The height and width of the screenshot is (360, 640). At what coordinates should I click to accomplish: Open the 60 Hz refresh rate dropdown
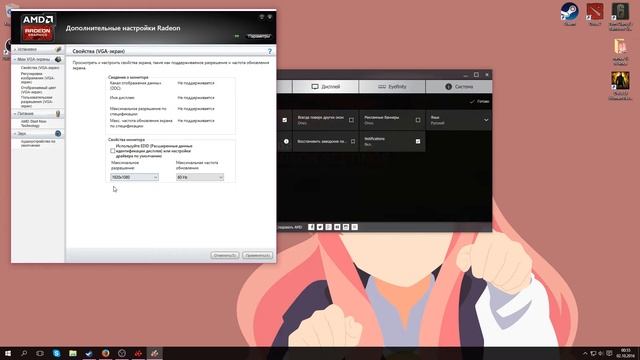click(200, 177)
